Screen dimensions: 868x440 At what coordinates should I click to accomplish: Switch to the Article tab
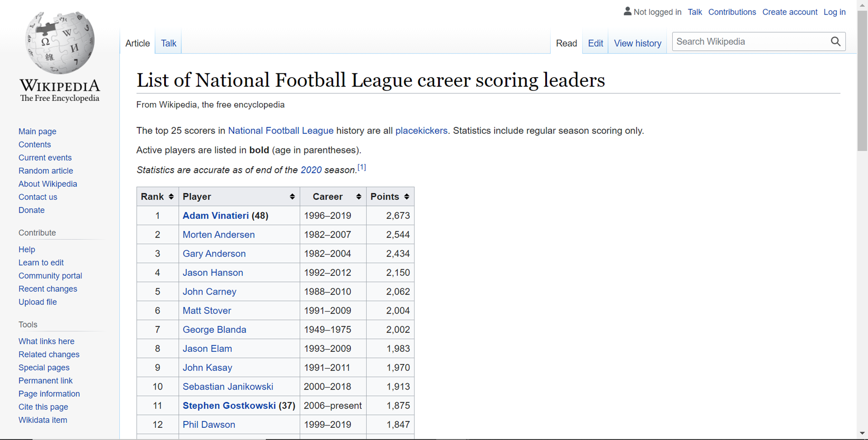[138, 43]
